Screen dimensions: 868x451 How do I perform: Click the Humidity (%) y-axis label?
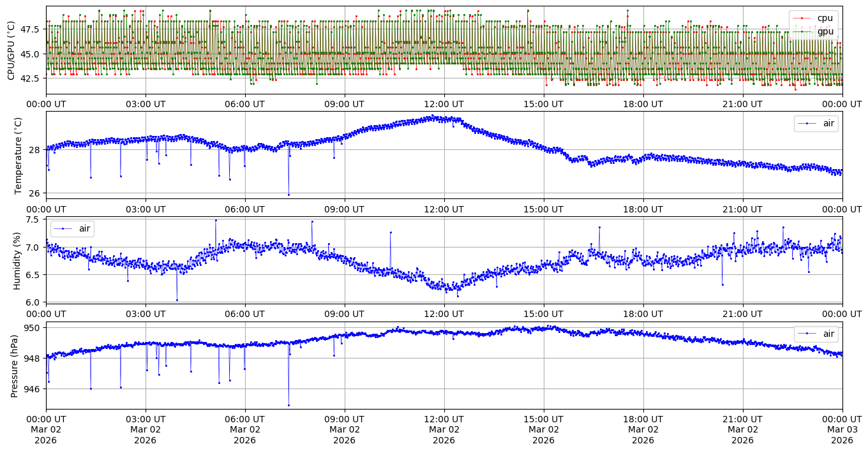(18, 260)
